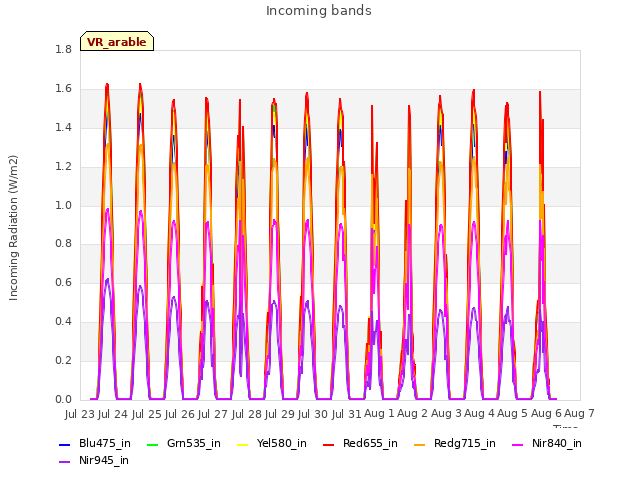The image size is (640, 480).
Task: Click the red Red655_in legend color marker
Action: click(x=329, y=444)
